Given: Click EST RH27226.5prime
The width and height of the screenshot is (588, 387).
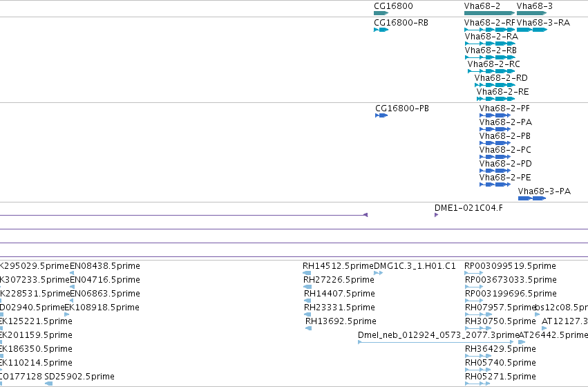Looking at the screenshot, I should click(x=339, y=280).
